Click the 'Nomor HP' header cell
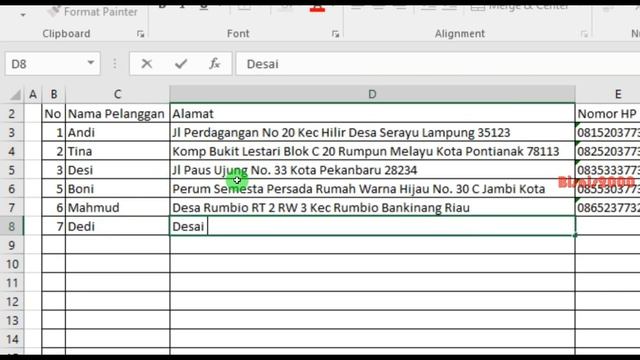This screenshot has width=640, height=360. point(608,113)
